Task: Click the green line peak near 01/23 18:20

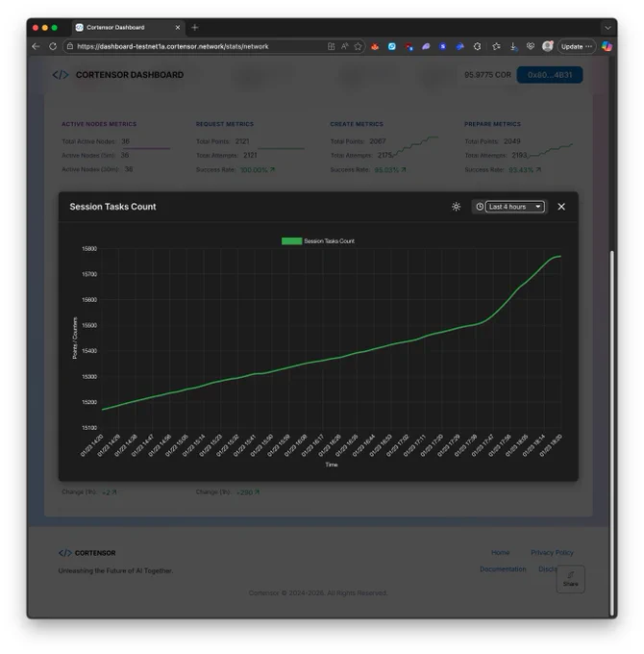Action: point(559,256)
